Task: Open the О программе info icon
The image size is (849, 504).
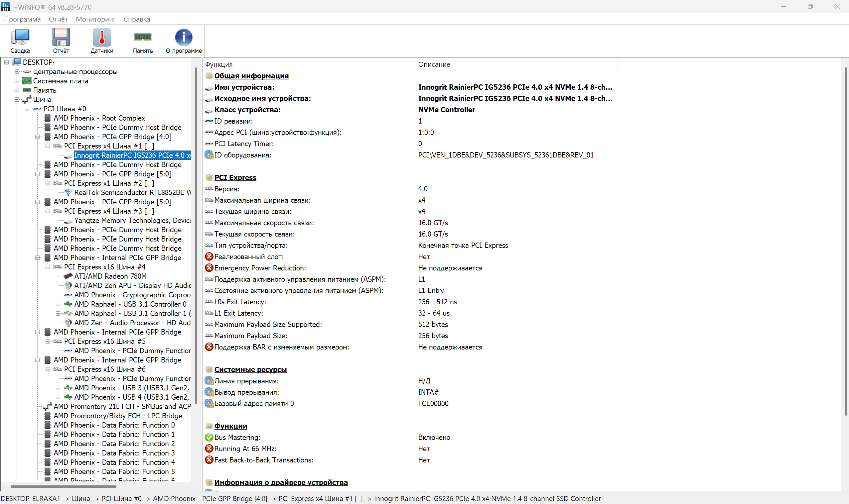Action: click(x=184, y=41)
